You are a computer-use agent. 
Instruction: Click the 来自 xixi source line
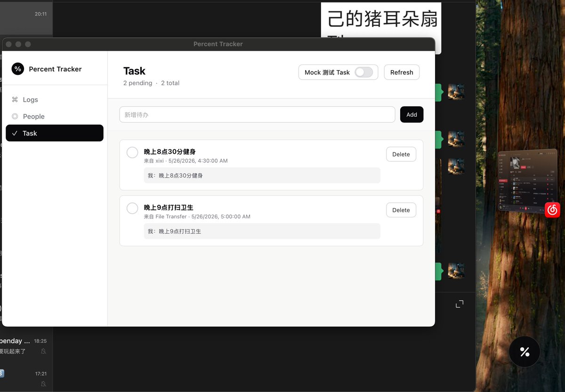coord(186,161)
